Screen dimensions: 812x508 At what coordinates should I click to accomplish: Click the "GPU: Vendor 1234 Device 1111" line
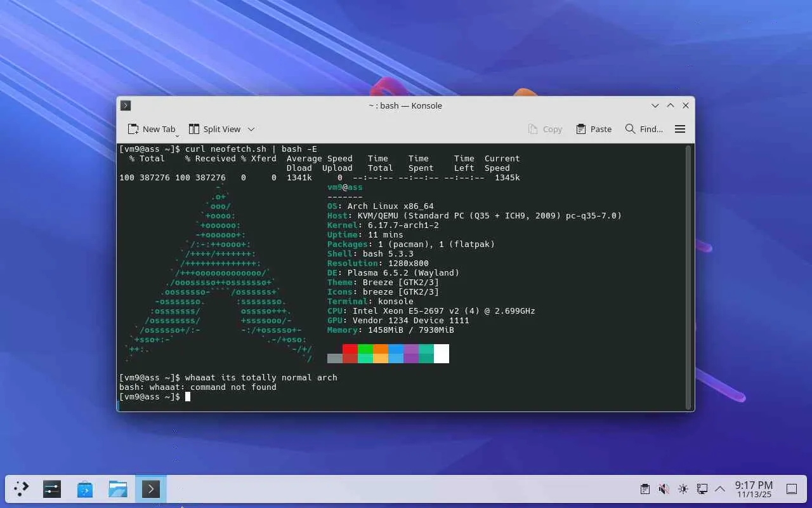(398, 321)
